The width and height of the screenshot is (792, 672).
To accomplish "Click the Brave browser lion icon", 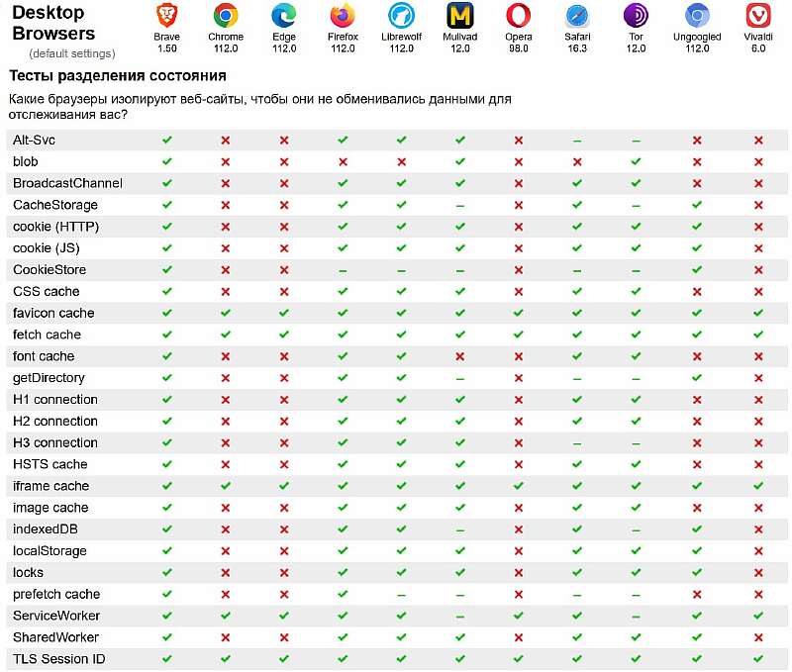I will click(x=167, y=17).
